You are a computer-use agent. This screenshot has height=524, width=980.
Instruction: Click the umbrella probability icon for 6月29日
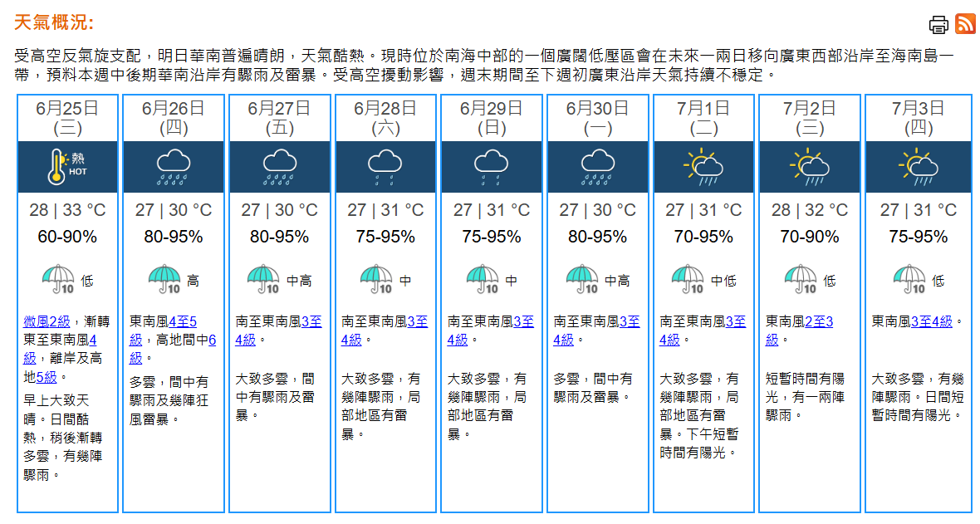click(483, 280)
